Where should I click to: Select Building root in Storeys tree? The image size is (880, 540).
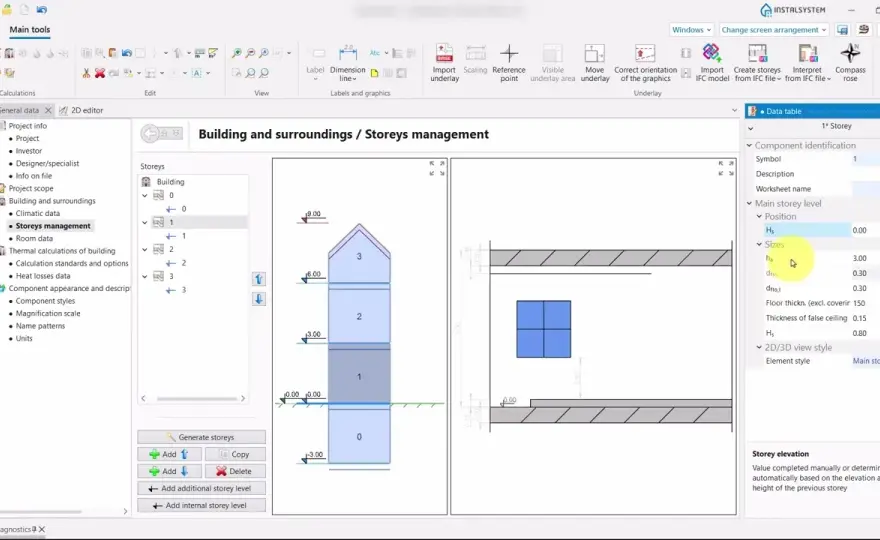click(x=171, y=182)
